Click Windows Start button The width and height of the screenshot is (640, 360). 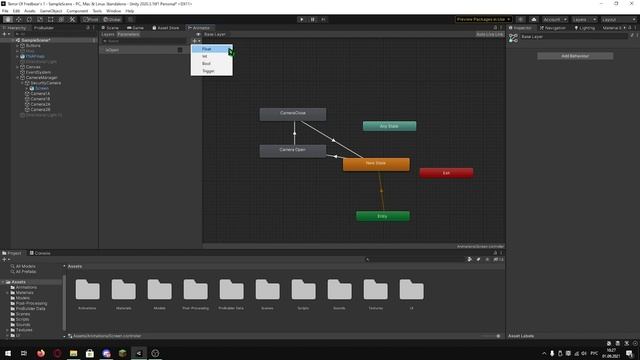click(8, 353)
